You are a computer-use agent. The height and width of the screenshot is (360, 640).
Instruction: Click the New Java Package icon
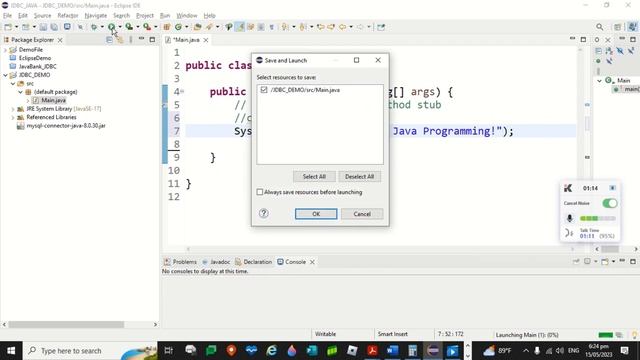pyautogui.click(x=167, y=27)
